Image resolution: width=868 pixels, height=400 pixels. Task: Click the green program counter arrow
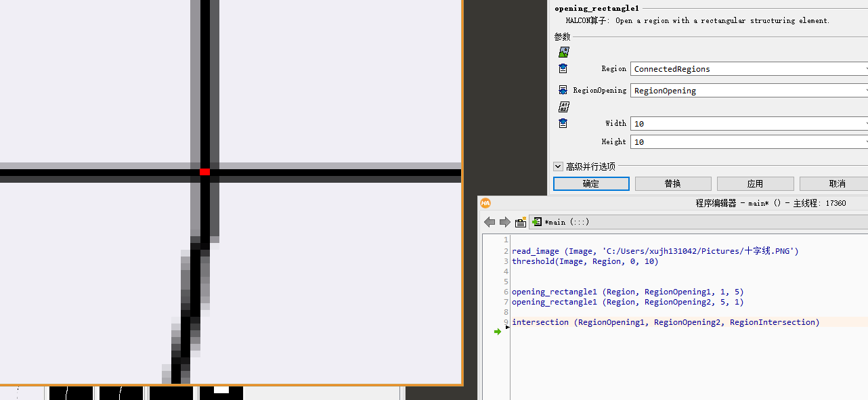click(x=498, y=332)
